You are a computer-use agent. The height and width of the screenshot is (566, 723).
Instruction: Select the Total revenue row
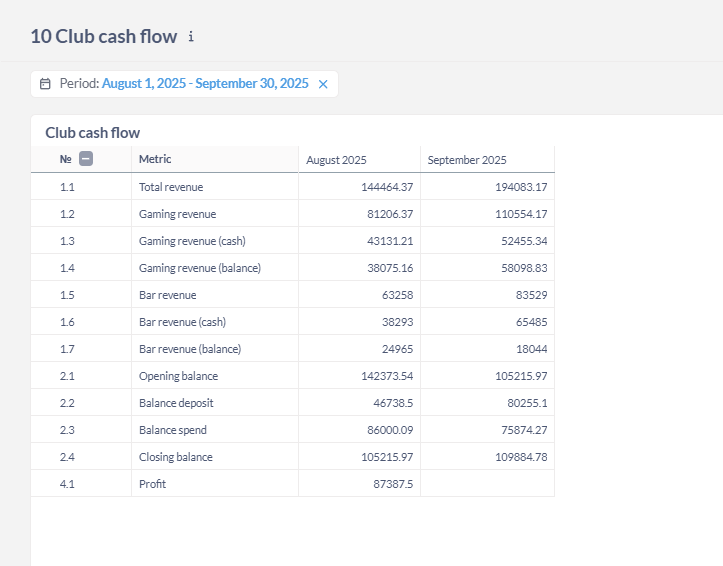pos(171,187)
